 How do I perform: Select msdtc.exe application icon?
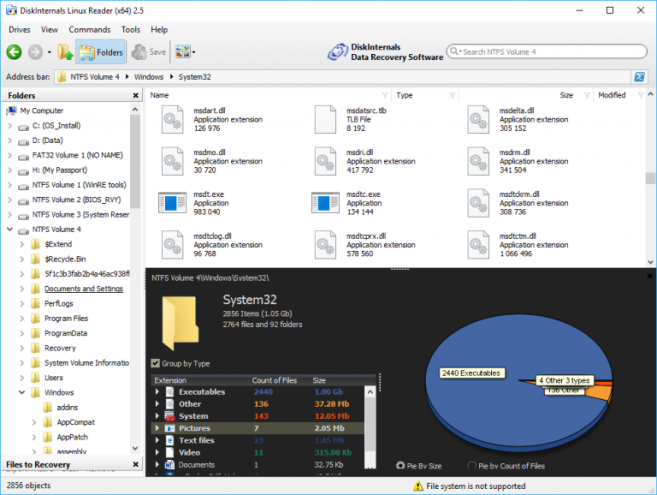[x=325, y=203]
